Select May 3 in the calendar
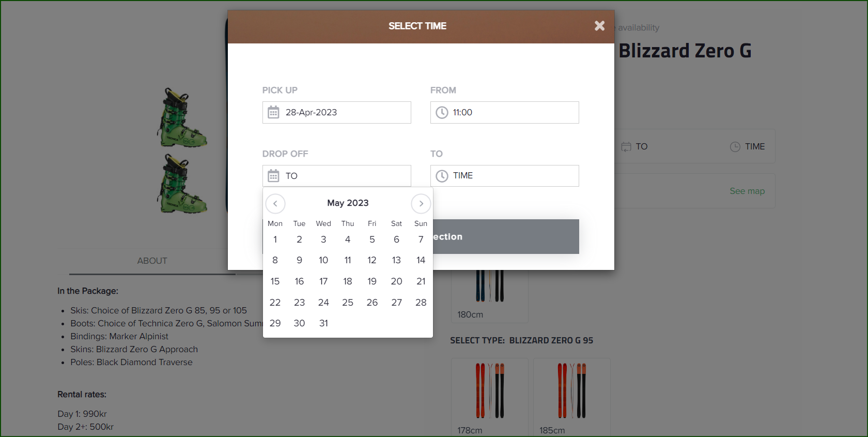Viewport: 868px width, 437px height. point(323,239)
